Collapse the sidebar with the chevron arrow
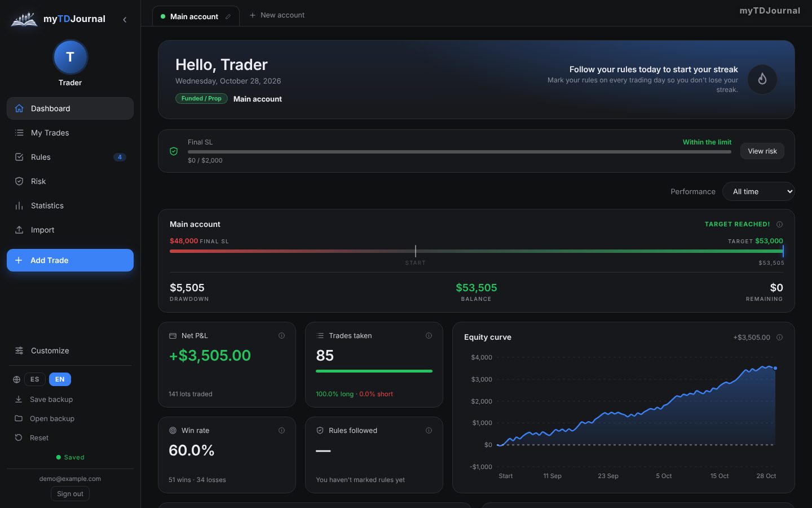 (x=125, y=20)
